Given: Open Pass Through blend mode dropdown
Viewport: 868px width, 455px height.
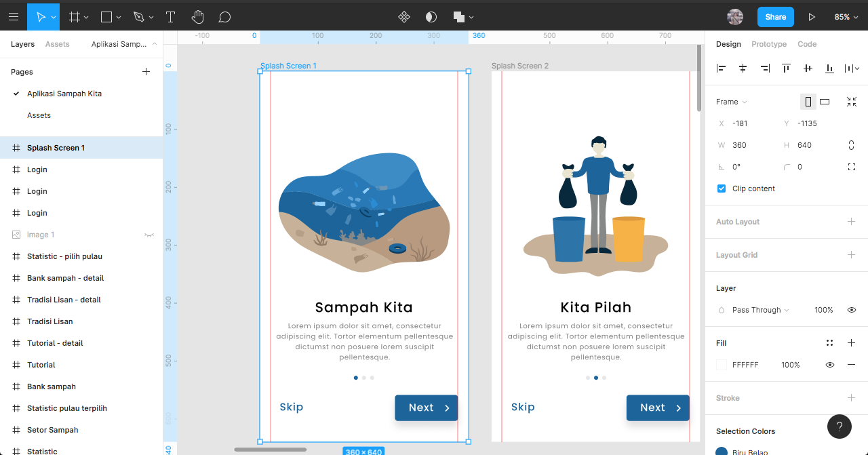Looking at the screenshot, I should point(761,310).
